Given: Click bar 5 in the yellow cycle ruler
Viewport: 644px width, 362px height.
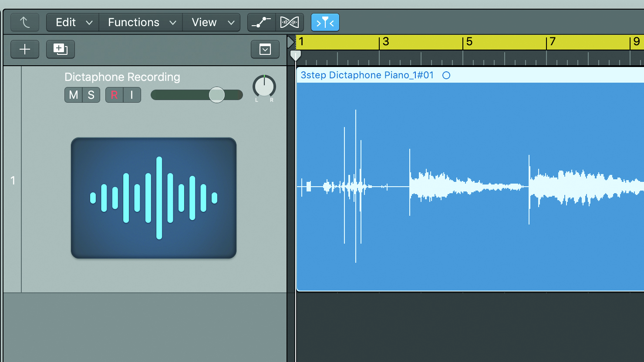Looking at the screenshot, I should 469,42.
